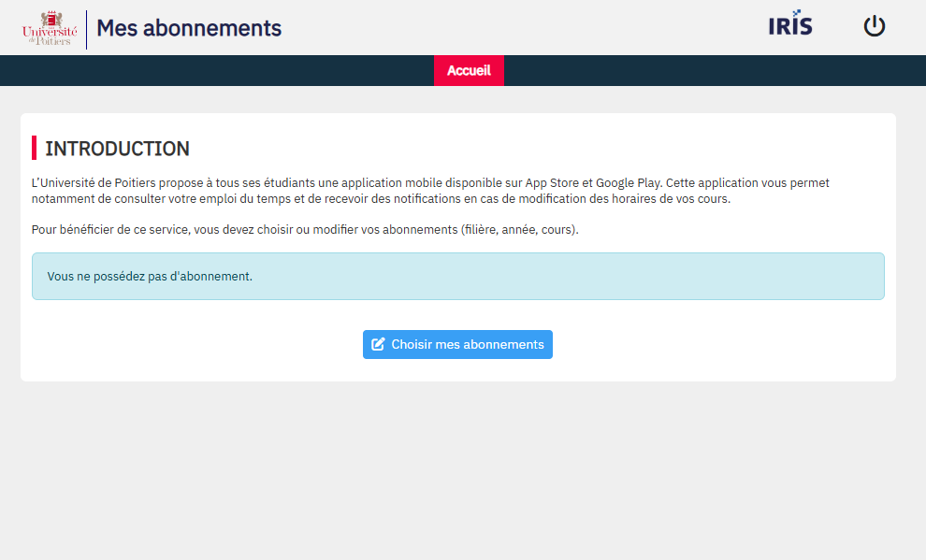
Task: Click the dark navigation bar right of Accueil
Action: click(711, 71)
